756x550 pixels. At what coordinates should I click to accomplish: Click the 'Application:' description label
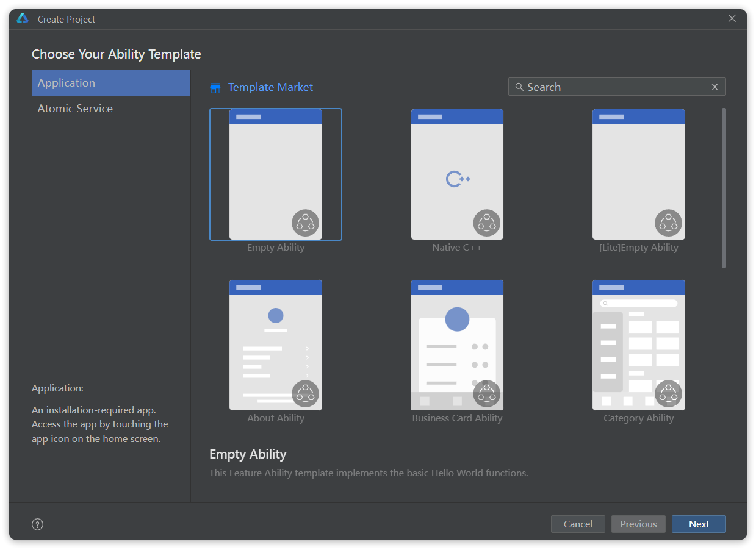57,388
